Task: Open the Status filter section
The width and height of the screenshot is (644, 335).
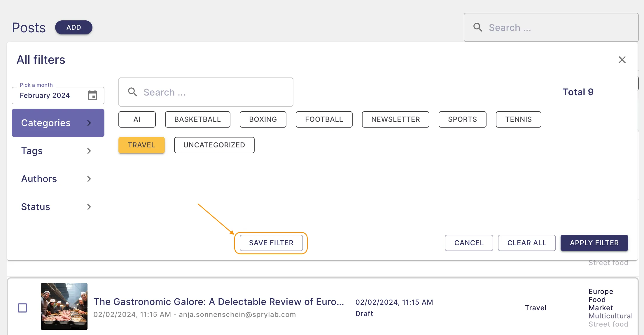Action: 58,207
